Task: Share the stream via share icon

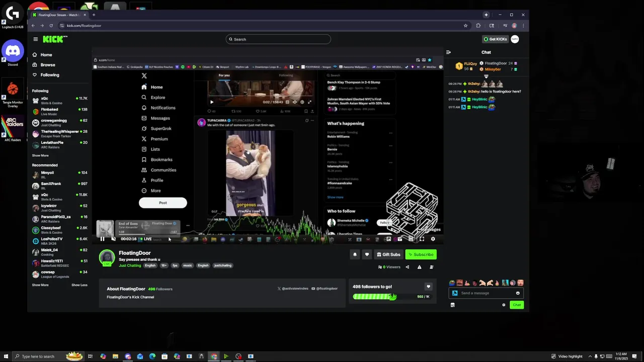Action: (408, 267)
